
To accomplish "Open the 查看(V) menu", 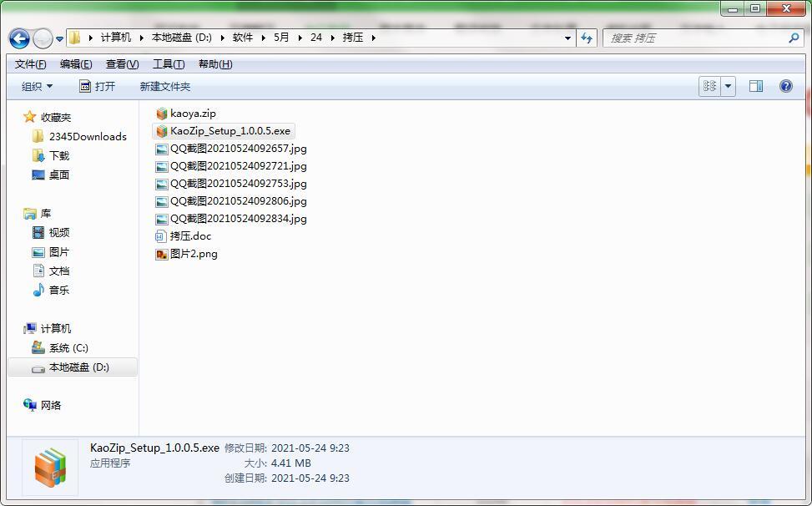I will (x=122, y=64).
